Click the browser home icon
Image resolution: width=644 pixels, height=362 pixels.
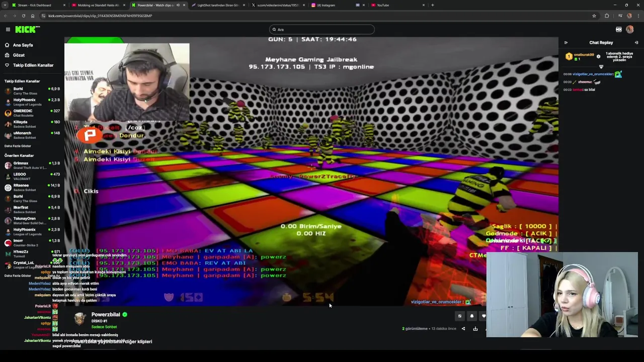[x=33, y=16]
